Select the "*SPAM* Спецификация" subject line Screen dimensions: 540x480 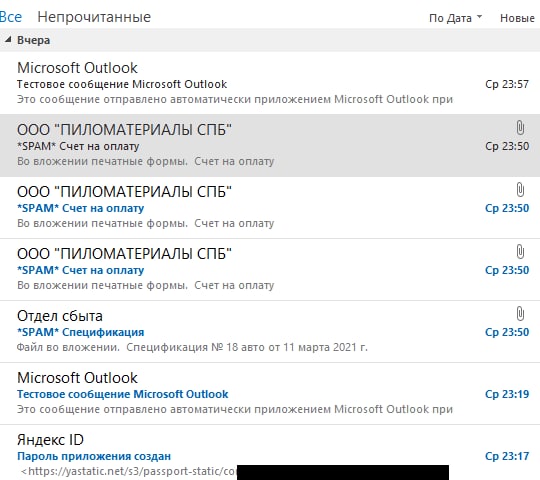tap(81, 332)
